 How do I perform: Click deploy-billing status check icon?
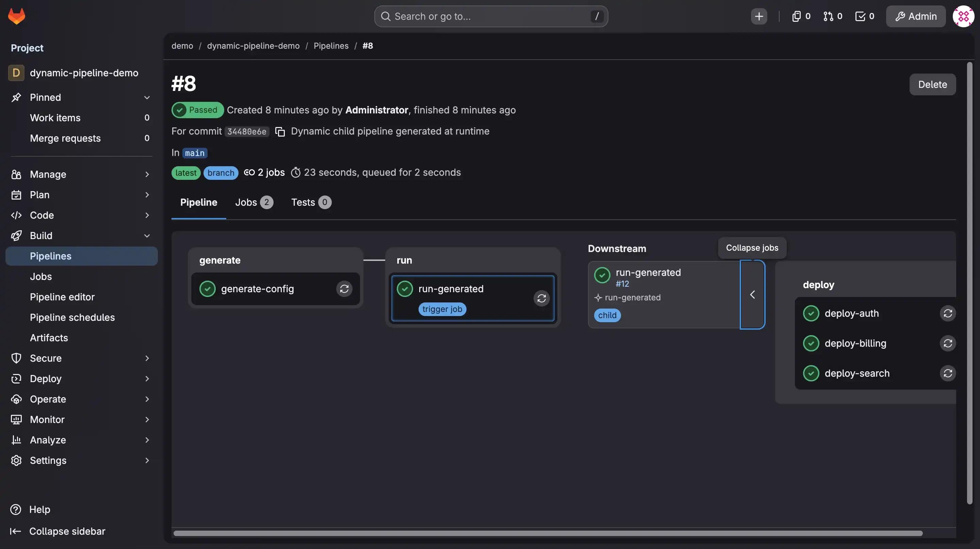click(811, 343)
